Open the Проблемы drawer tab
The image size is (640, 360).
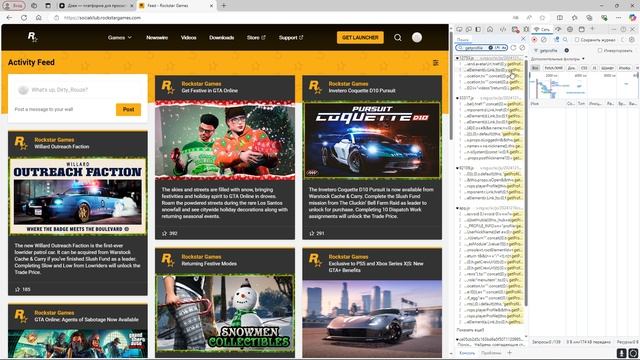click(491, 353)
